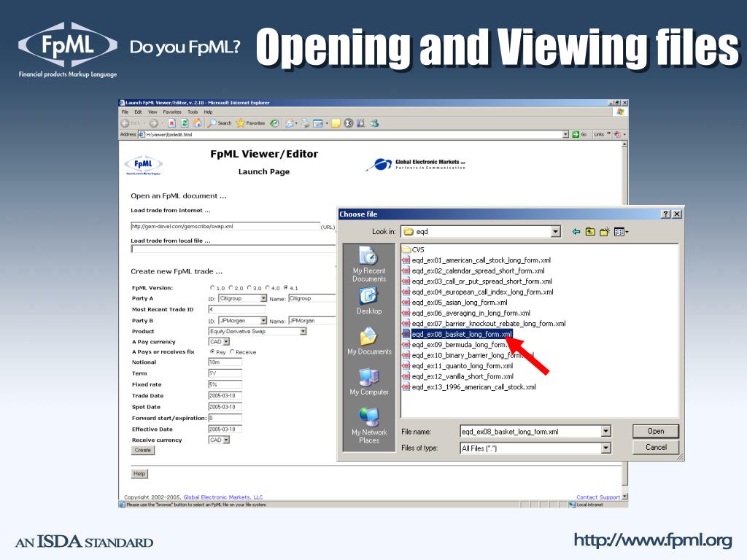The height and width of the screenshot is (560, 747).
Task: Click the Cancel button
Action: (656, 447)
